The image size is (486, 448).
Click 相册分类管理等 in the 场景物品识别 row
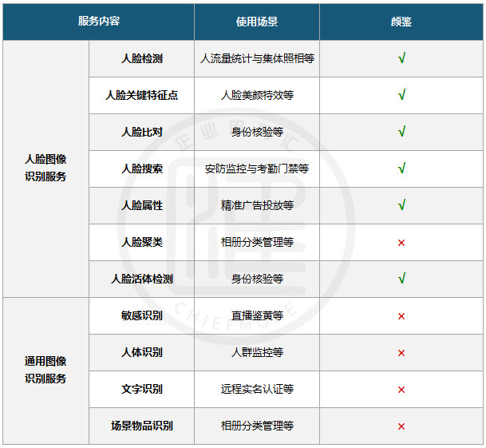257,426
